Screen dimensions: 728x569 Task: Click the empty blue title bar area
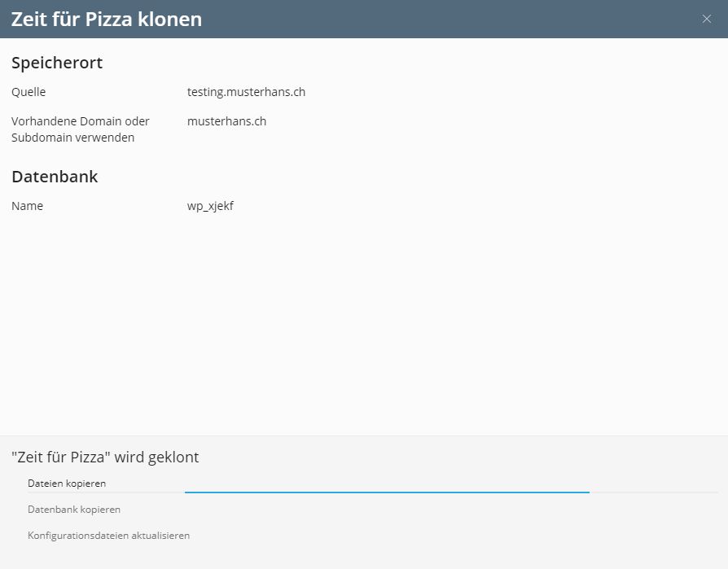tap(448, 20)
